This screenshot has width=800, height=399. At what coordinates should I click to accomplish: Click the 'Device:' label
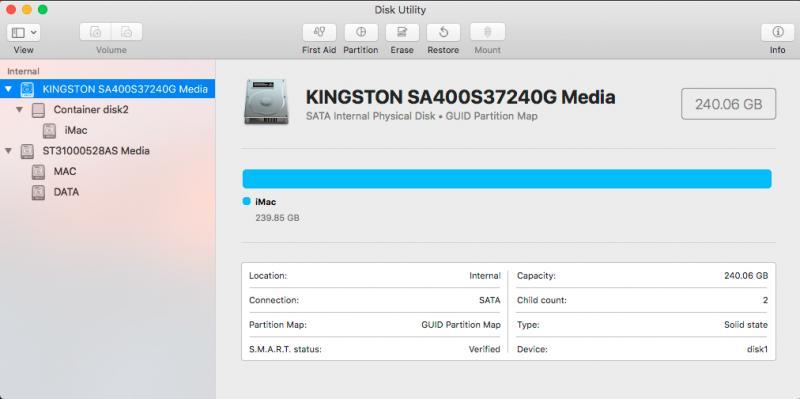pyautogui.click(x=532, y=350)
